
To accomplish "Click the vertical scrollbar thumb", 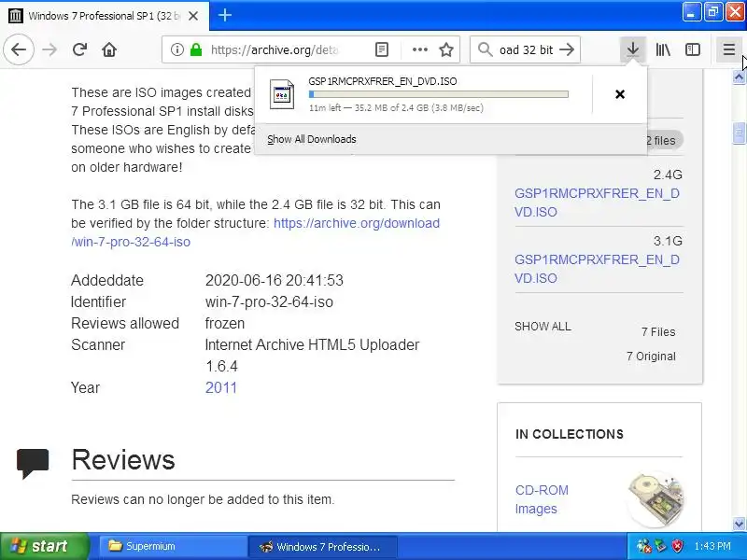I will pos(739,133).
